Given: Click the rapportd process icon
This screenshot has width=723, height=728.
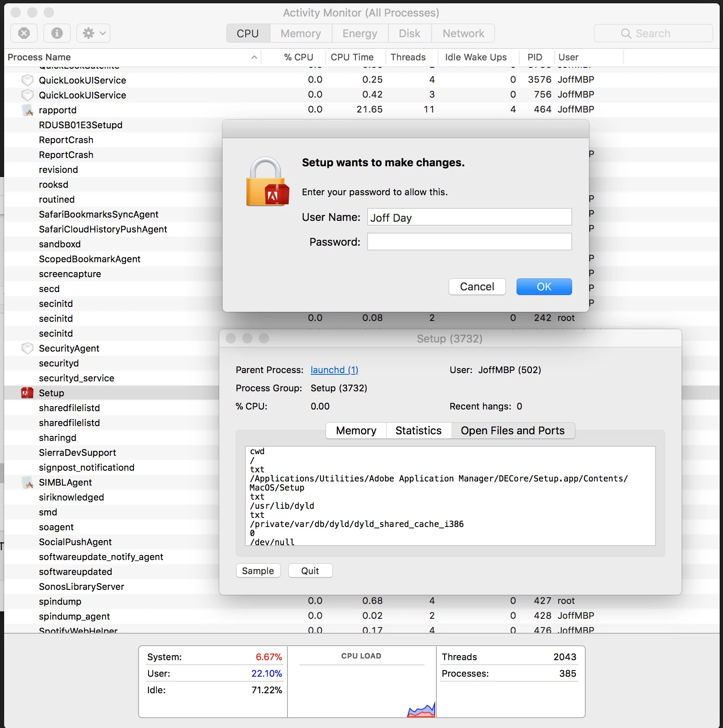Looking at the screenshot, I should (x=27, y=110).
